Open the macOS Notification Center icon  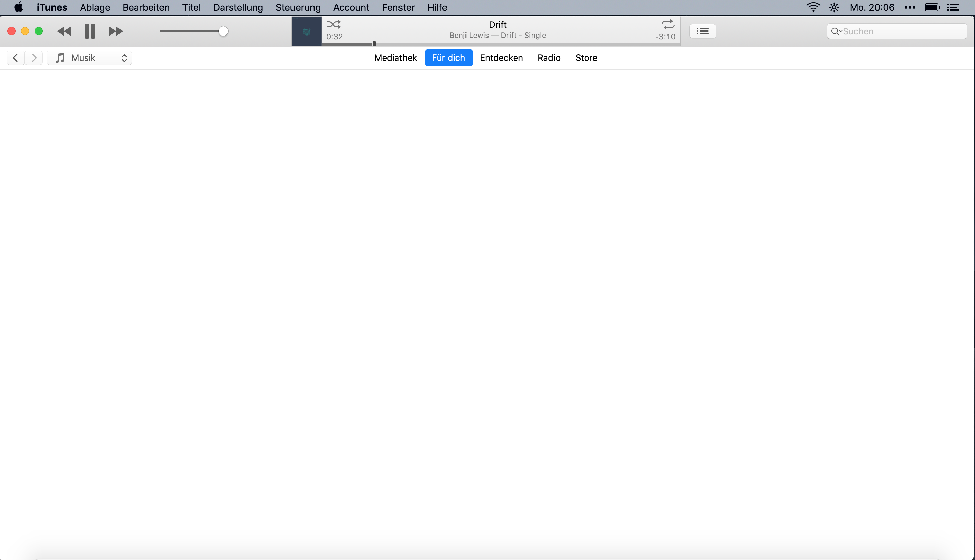tap(953, 7)
